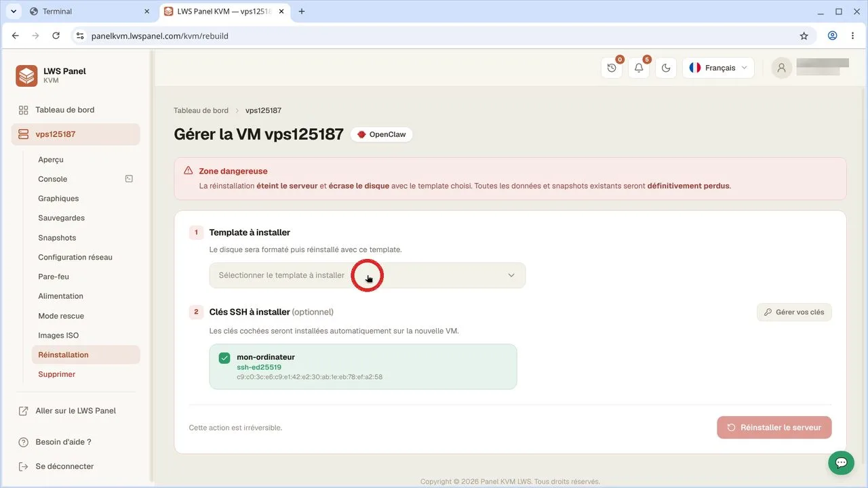This screenshot has height=488, width=868.
Task: Toggle dark mode with the moon icon
Action: tap(666, 68)
